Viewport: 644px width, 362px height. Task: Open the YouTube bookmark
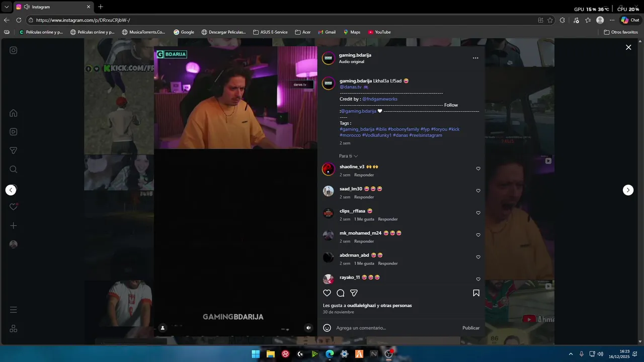tap(379, 32)
